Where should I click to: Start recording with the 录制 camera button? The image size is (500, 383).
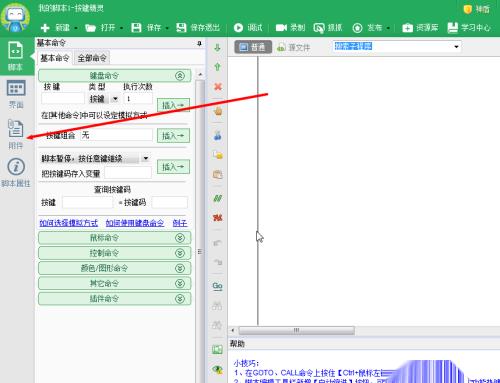(290, 28)
